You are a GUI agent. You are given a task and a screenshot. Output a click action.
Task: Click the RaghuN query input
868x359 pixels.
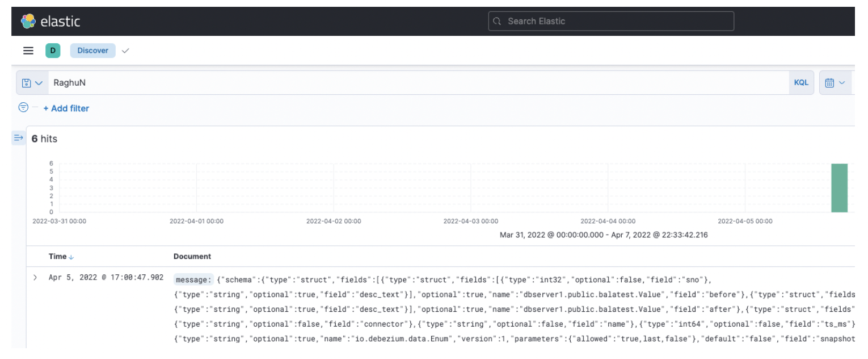click(x=417, y=83)
